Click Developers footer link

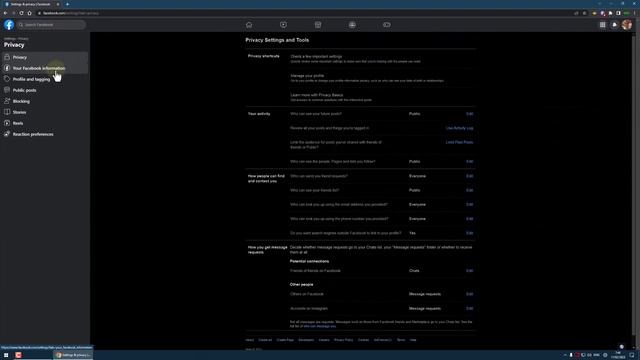pyautogui.click(x=306, y=340)
